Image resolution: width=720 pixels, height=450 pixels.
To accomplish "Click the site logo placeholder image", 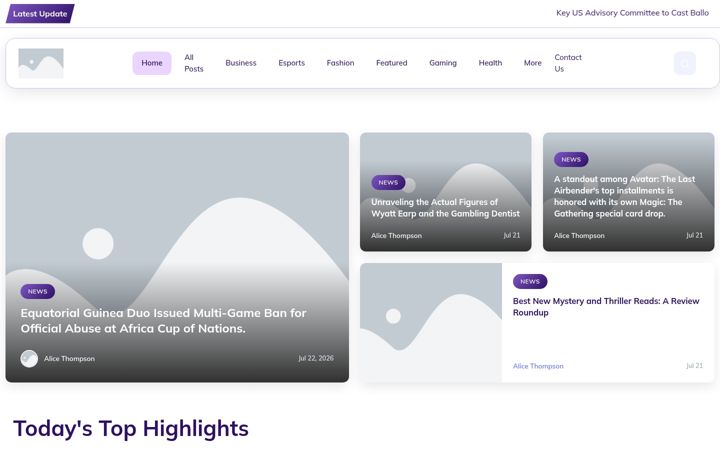I will coord(41,63).
